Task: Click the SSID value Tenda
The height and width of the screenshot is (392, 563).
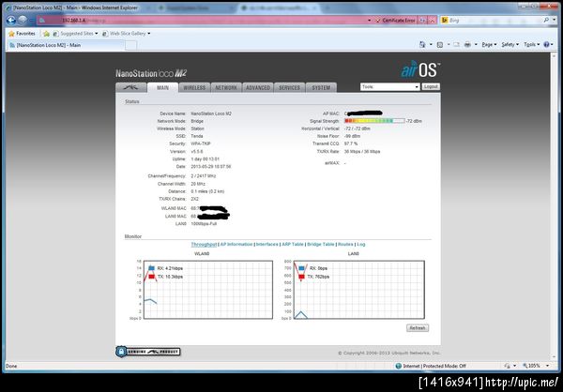Action: pyautogui.click(x=197, y=136)
